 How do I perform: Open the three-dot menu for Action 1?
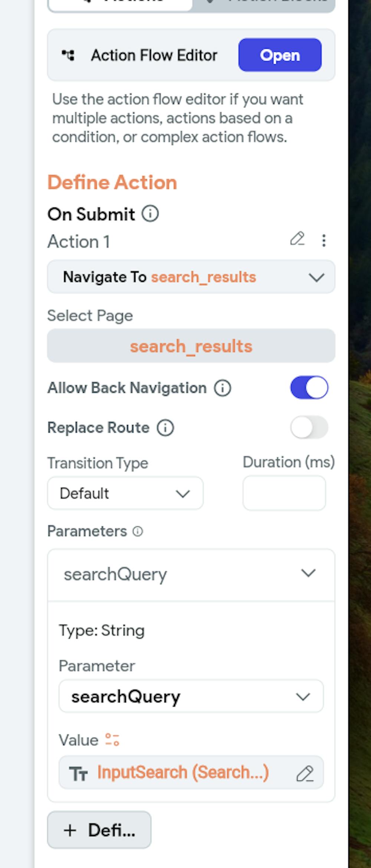click(x=324, y=241)
